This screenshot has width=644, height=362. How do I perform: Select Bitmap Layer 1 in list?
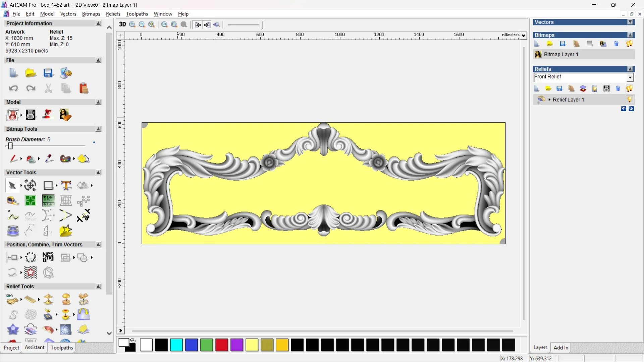(561, 54)
